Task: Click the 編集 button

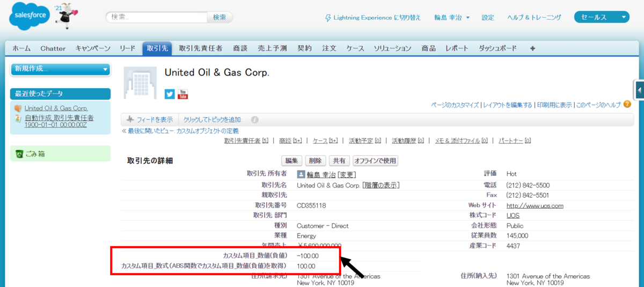Action: (x=291, y=161)
